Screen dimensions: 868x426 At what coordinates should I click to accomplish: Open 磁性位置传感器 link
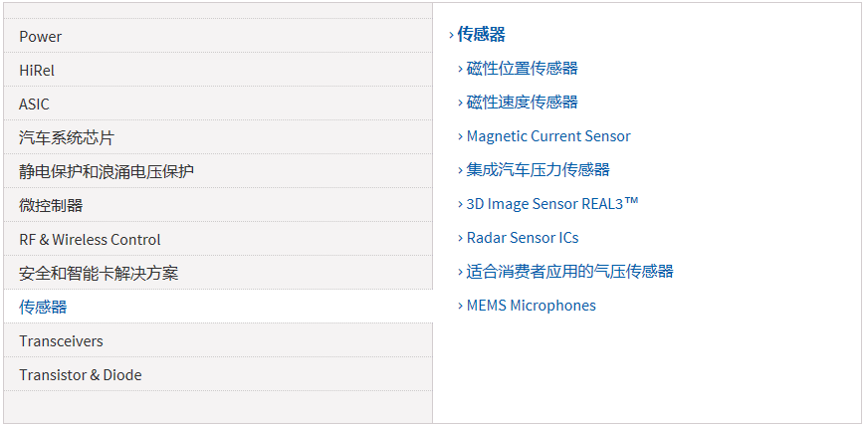pyautogui.click(x=522, y=69)
